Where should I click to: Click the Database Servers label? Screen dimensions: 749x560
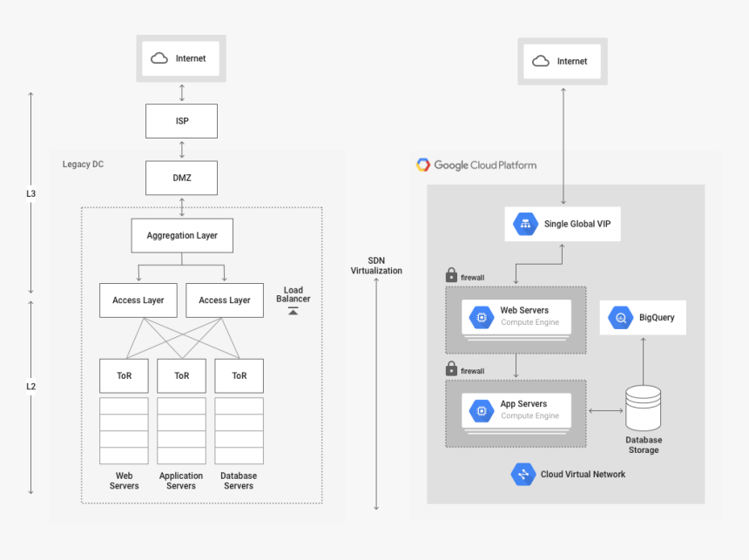coord(239,481)
